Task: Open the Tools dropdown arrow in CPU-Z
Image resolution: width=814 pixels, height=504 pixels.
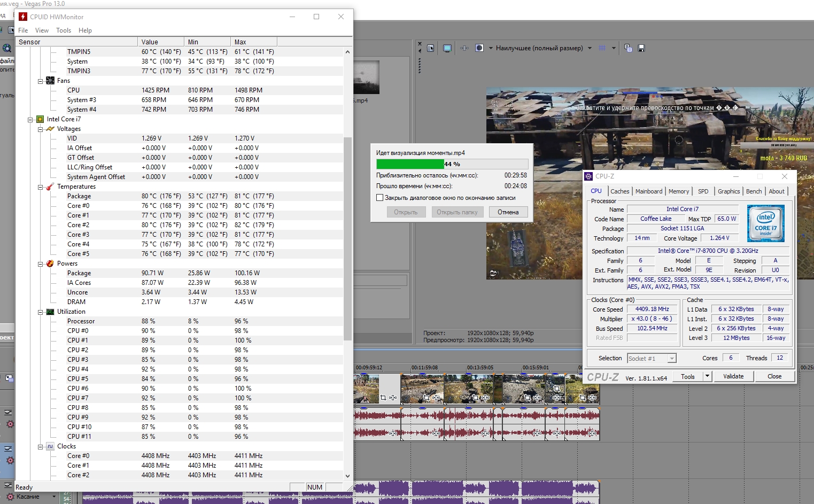Action: click(x=707, y=376)
